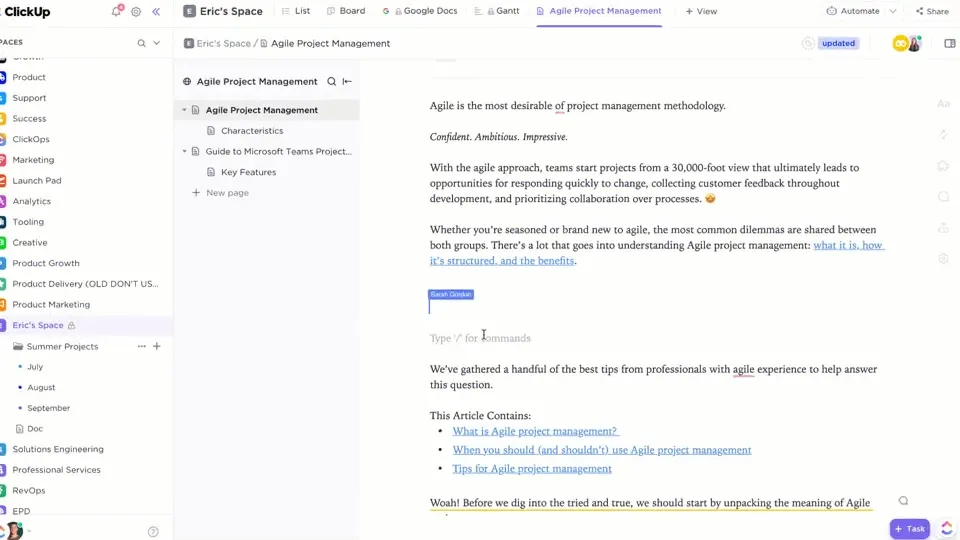Open the comment bubble beside highlighted text
This screenshot has height=540, width=960.
[x=903, y=501]
